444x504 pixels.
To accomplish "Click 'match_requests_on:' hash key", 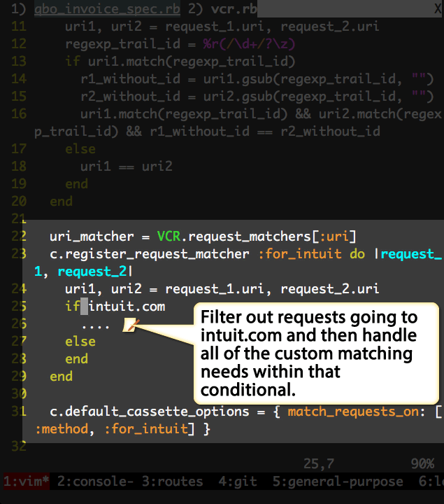I will [x=357, y=412].
